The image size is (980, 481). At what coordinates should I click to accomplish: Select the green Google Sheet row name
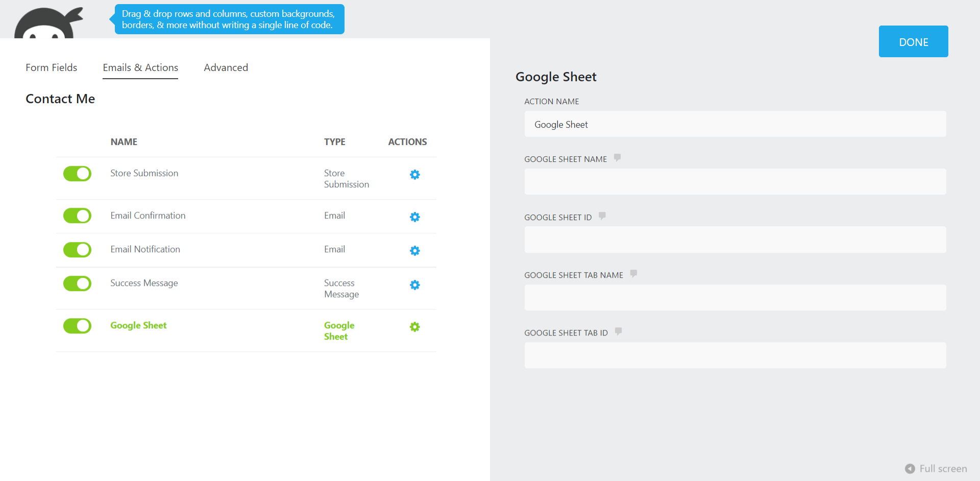point(138,325)
